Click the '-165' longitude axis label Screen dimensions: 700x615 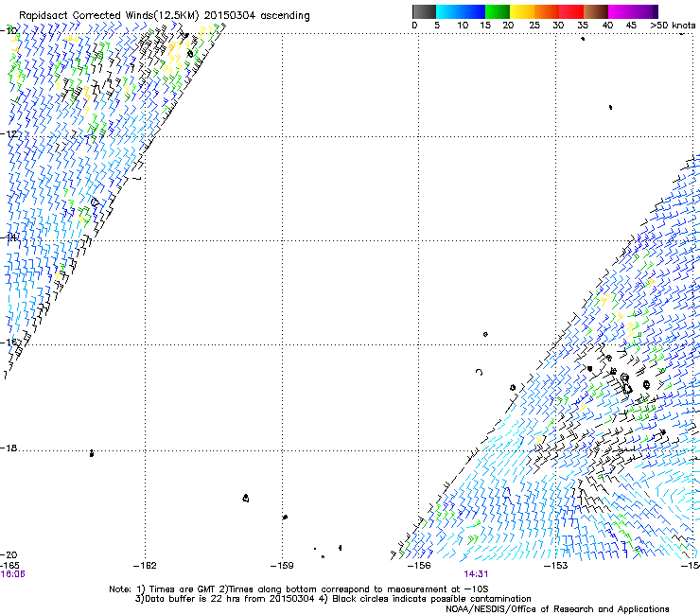tap(9, 566)
